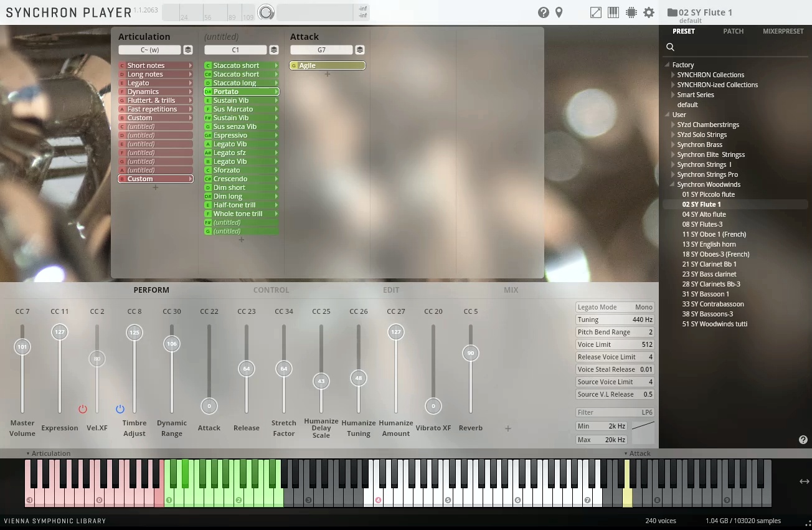Select the Whole tone trill slot
The width and height of the screenshot is (812, 530).
242,214
